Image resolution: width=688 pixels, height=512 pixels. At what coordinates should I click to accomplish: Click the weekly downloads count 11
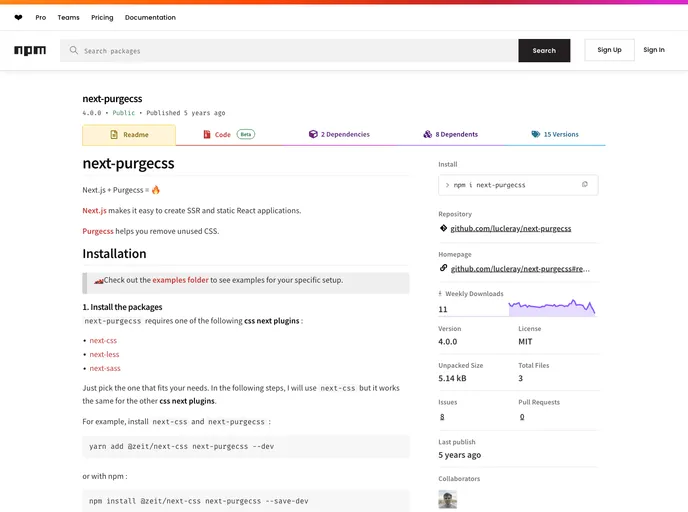[443, 309]
